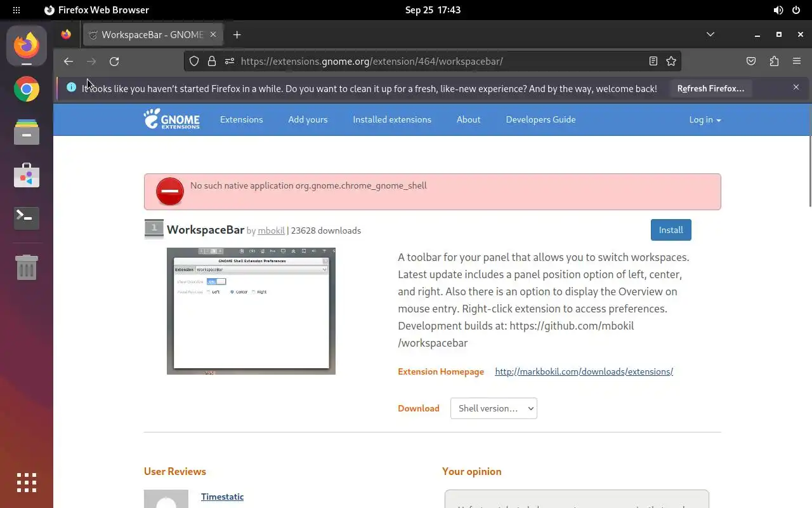The height and width of the screenshot is (508, 812).
Task: Open site permissions icon in address bar
Action: 230,62
